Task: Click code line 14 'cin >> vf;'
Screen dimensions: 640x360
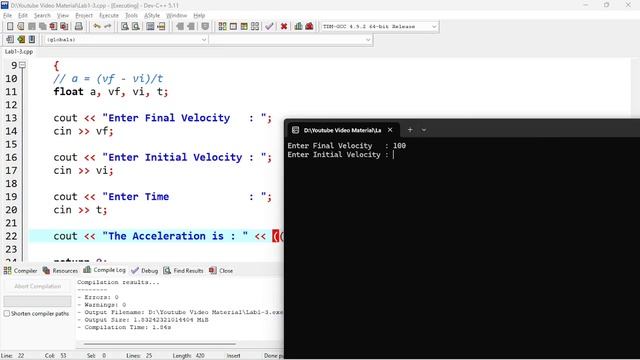Action: pos(83,131)
